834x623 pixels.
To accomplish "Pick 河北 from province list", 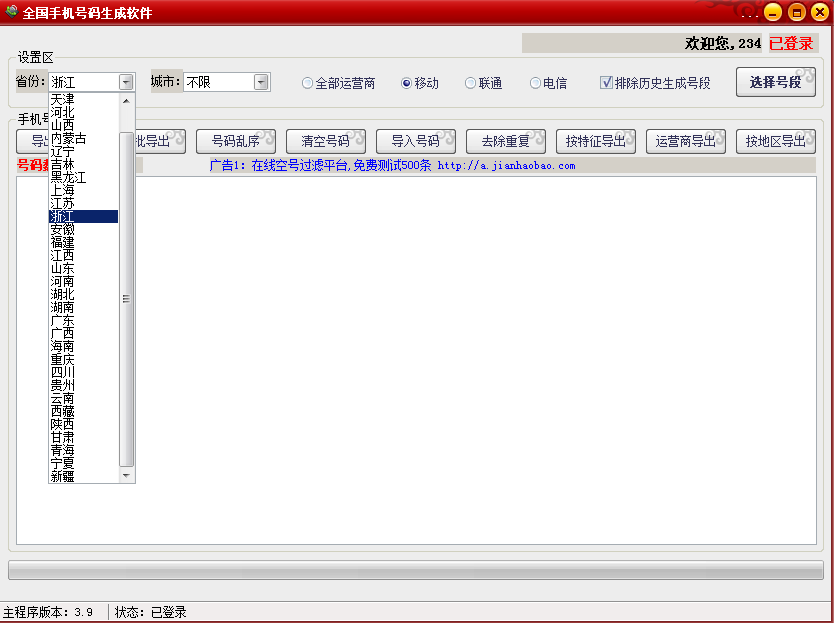I will tap(84, 112).
